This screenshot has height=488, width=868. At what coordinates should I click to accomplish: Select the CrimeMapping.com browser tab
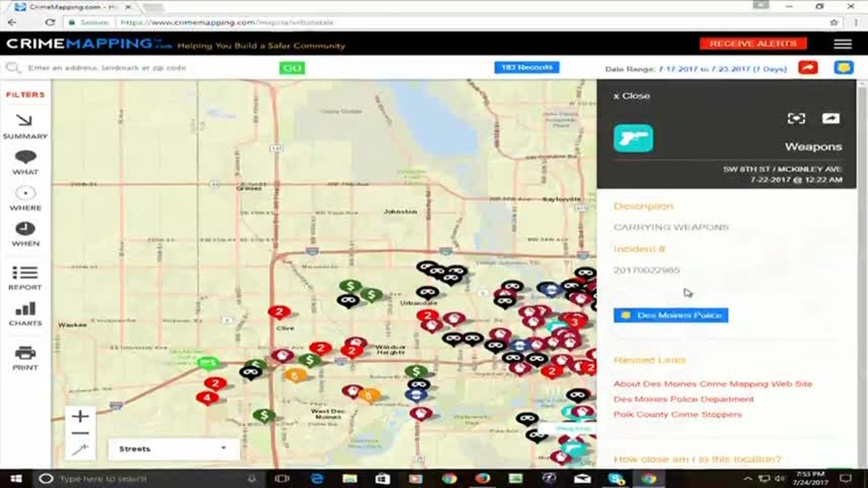(x=72, y=7)
